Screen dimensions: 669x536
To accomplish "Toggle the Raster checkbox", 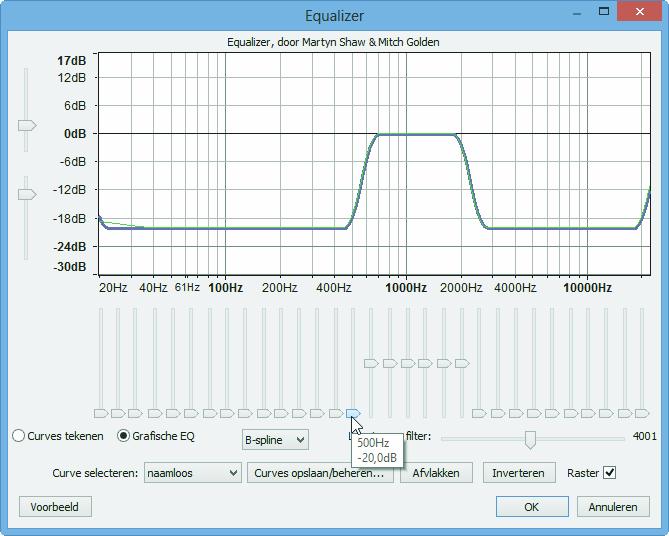I will click(609, 473).
